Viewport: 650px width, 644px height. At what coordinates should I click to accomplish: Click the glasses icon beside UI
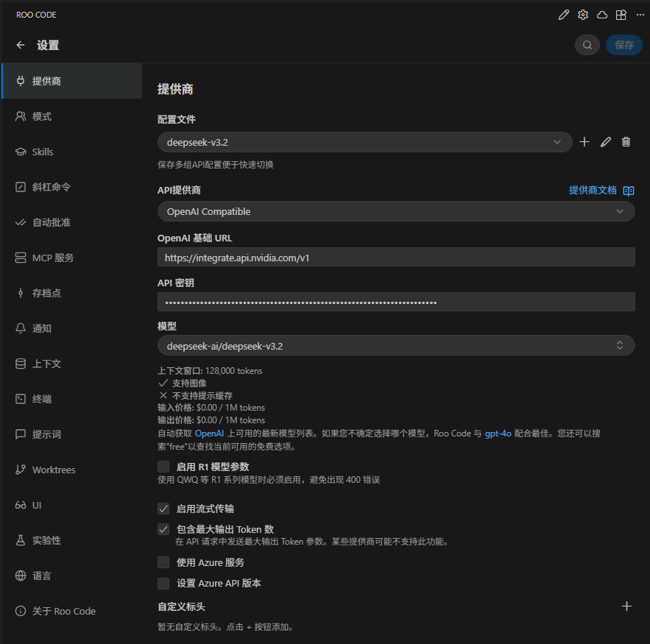(21, 505)
